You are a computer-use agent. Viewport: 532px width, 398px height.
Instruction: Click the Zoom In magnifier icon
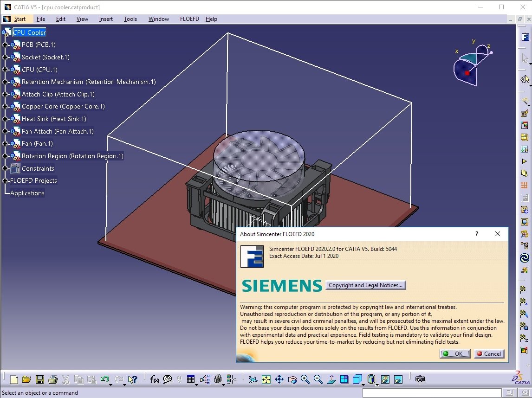[305, 379]
